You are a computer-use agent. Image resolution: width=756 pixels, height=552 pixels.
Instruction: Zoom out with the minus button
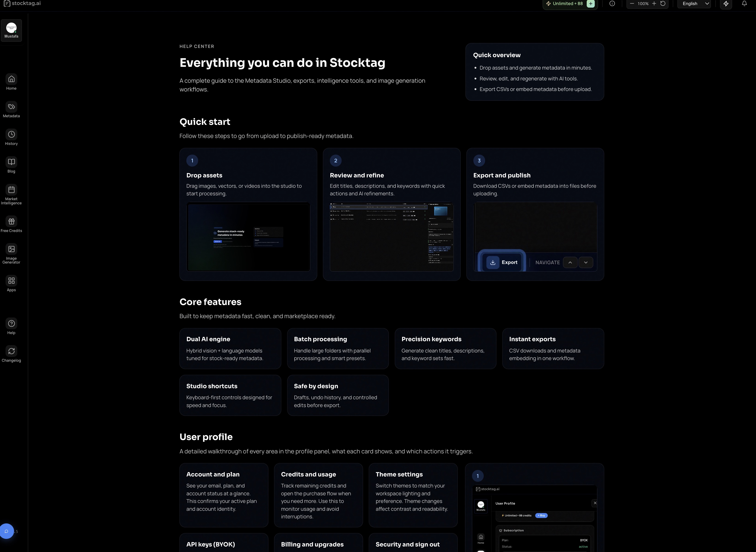coord(632,4)
